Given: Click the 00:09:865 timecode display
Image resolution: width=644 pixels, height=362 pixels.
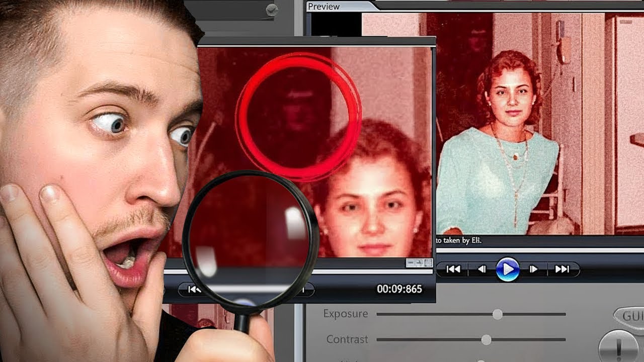Looking at the screenshot, I should (x=399, y=289).
